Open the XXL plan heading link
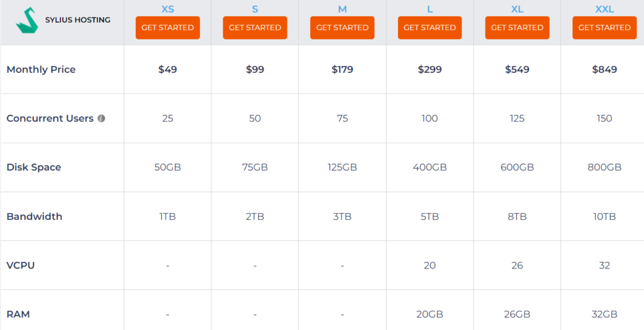This screenshot has height=330, width=644. click(x=604, y=9)
